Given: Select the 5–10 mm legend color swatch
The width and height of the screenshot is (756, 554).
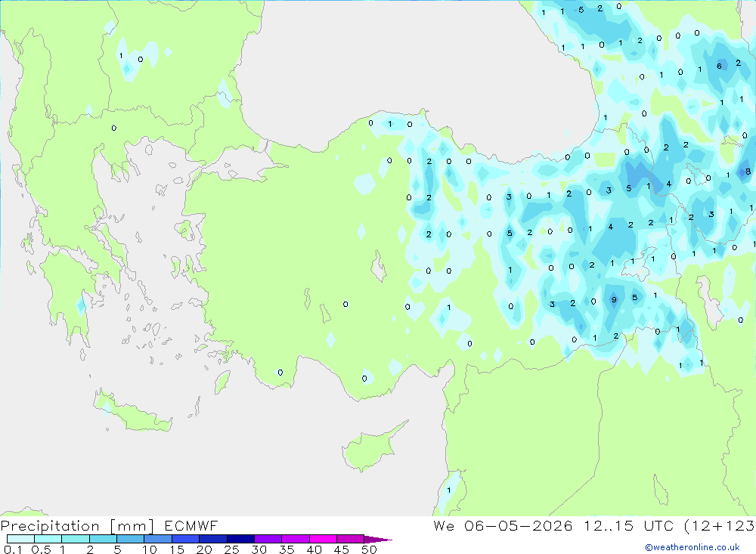Looking at the screenshot, I should 131,539.
